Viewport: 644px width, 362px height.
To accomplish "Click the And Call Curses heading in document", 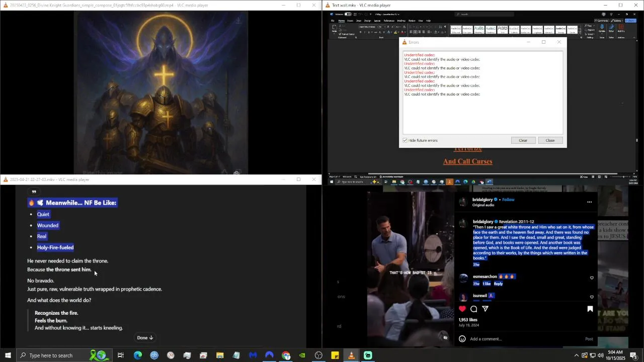I will tap(467, 161).
